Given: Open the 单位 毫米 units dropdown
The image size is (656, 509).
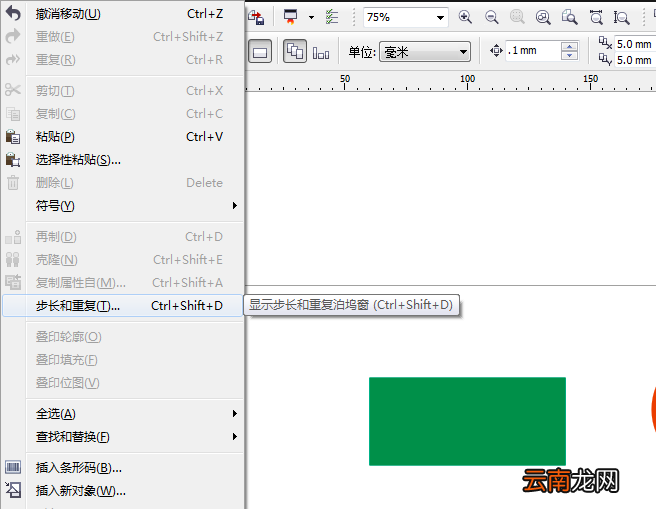Looking at the screenshot, I should tap(425, 51).
